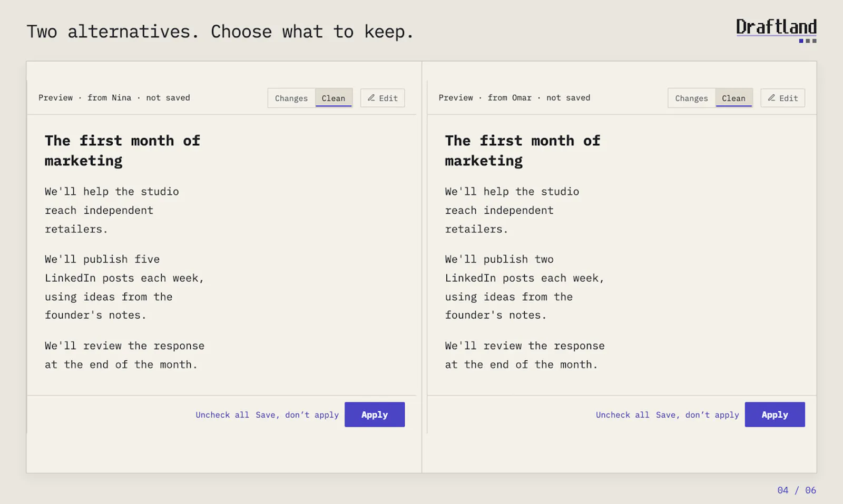Select the Clean tab in Nina's preview
The width and height of the screenshot is (843, 504).
click(x=334, y=98)
